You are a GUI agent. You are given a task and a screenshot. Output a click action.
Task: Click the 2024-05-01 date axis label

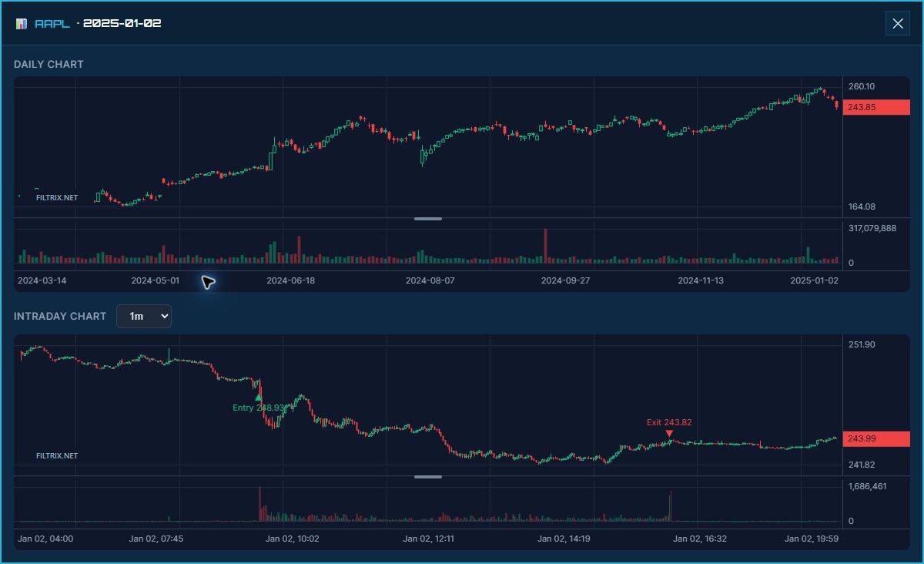[x=156, y=280]
